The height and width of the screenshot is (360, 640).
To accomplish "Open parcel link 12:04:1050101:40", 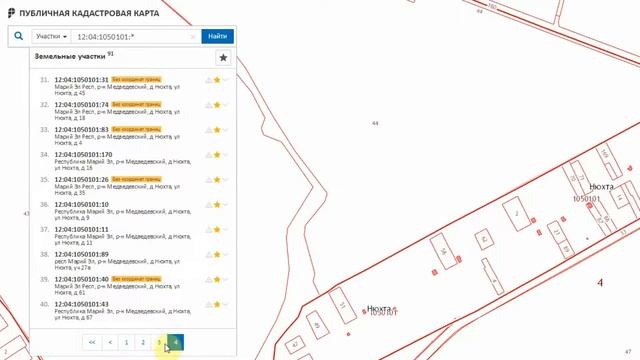I will pyautogui.click(x=82, y=280).
